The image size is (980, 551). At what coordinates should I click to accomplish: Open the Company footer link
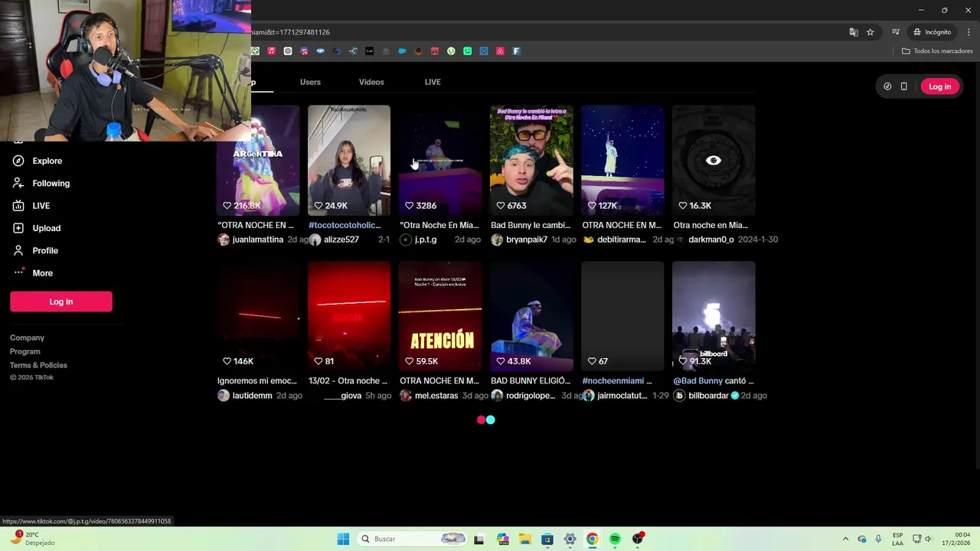tap(27, 337)
